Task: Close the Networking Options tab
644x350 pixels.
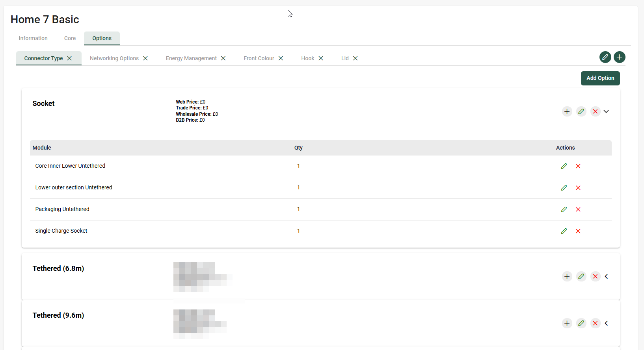Action: click(145, 58)
